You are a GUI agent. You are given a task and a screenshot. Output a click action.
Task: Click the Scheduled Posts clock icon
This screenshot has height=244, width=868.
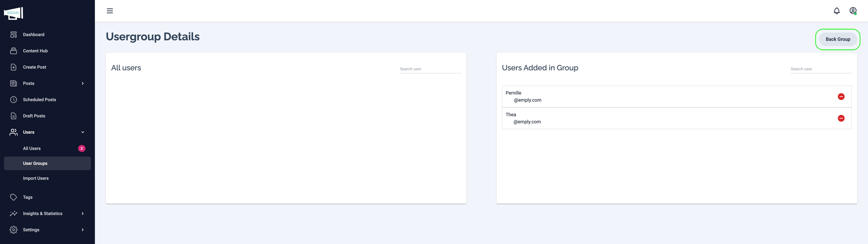click(14, 100)
